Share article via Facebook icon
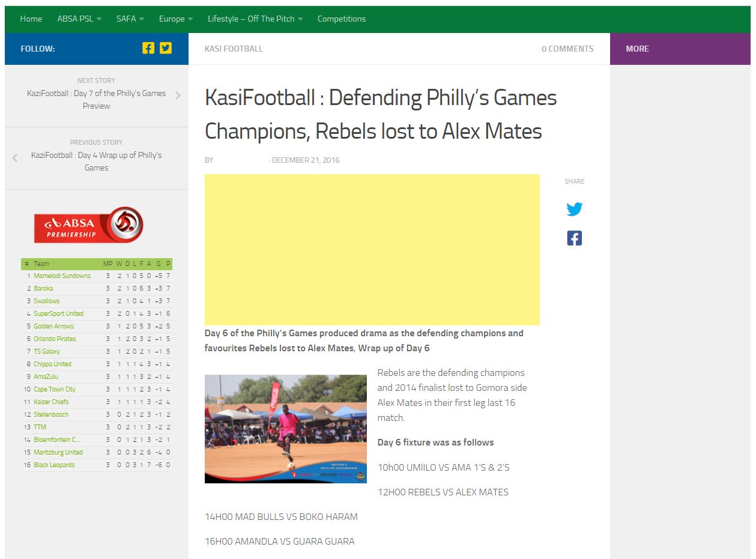Image resolution: width=756 pixels, height=559 pixels. (x=574, y=238)
